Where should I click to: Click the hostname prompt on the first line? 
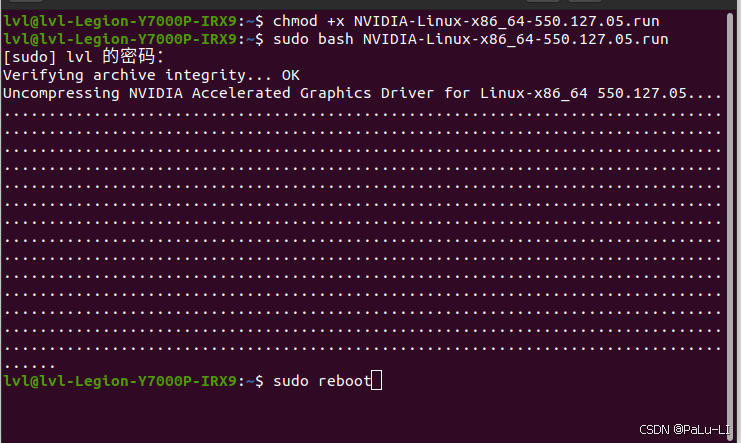tap(120, 21)
